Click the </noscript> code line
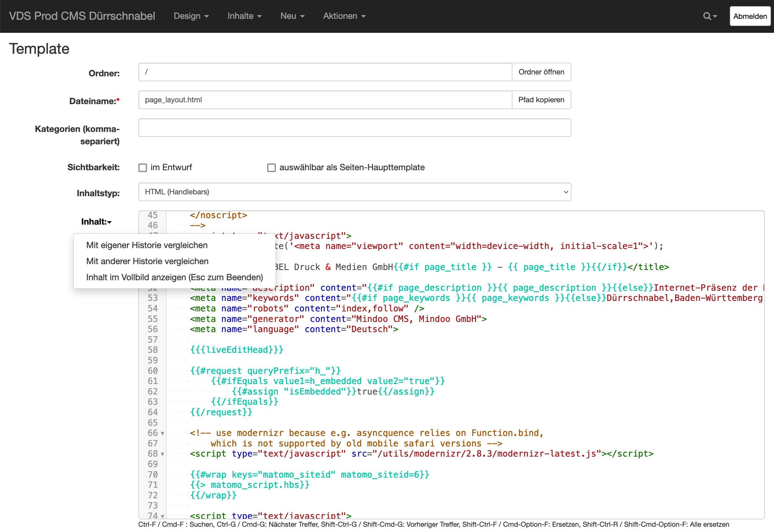Screen dimensions: 774x532 (x=219, y=215)
